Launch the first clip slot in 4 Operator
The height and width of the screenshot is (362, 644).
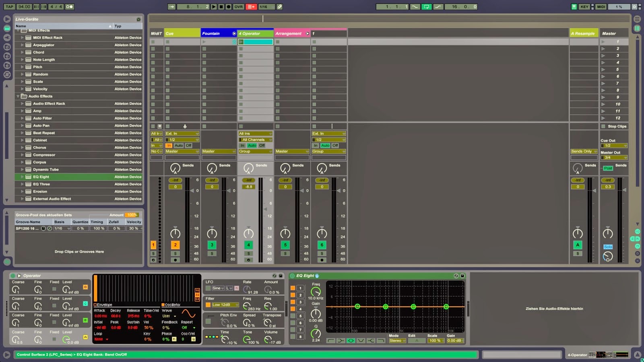click(x=241, y=42)
